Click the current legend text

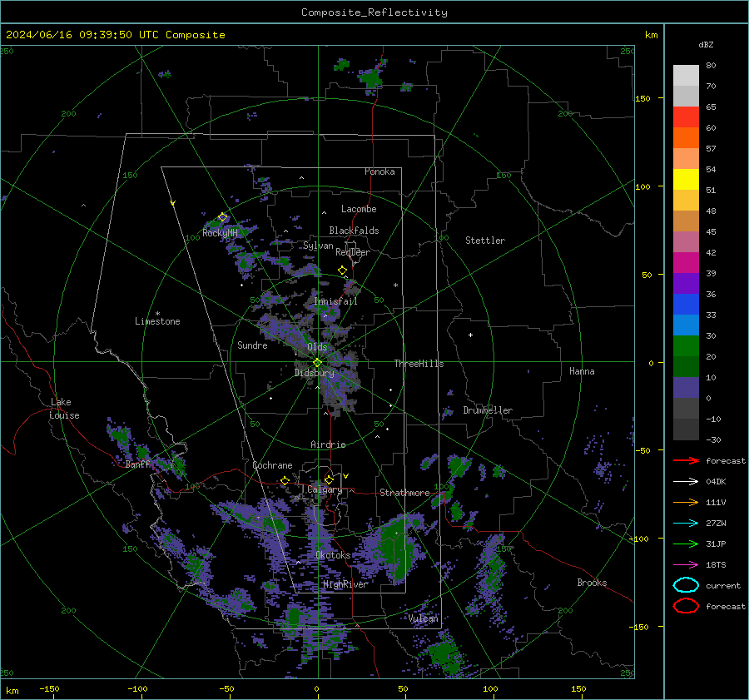[723, 585]
